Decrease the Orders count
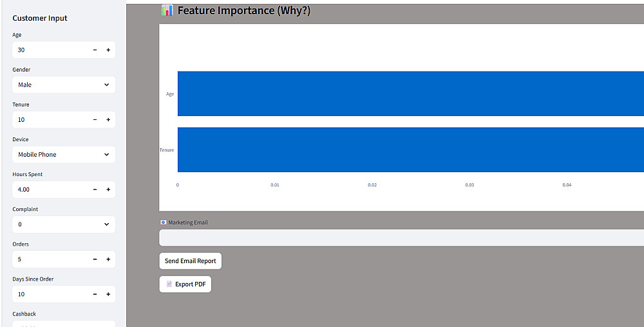The width and height of the screenshot is (644, 327). coord(95,259)
